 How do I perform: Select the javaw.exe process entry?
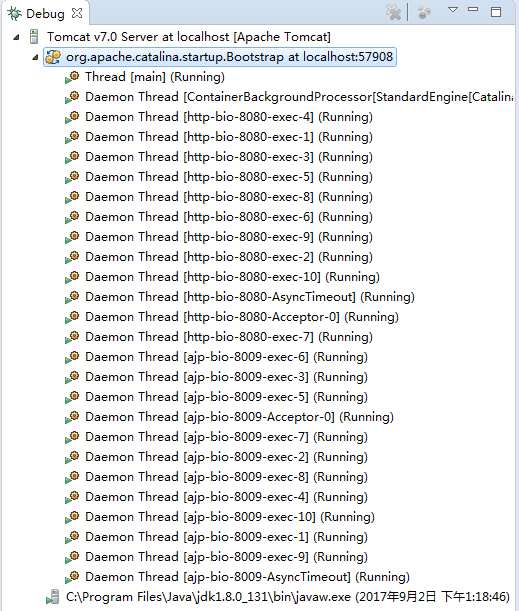coord(288,597)
